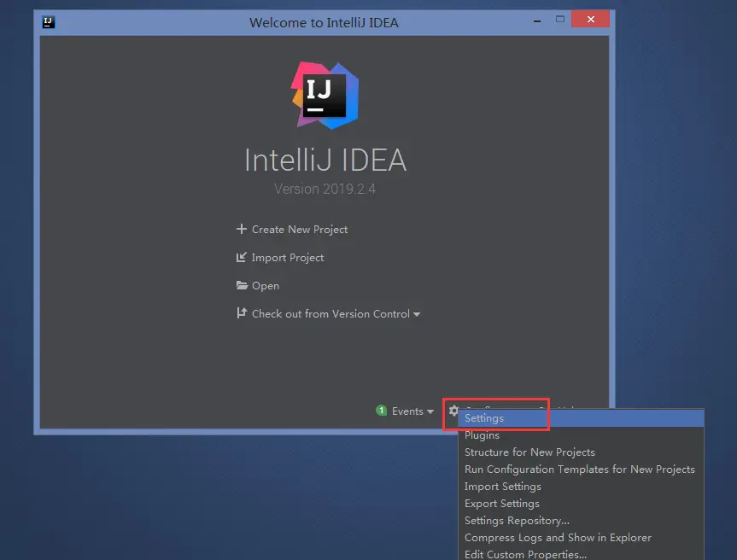Click the Configure gear icon

coord(453,410)
